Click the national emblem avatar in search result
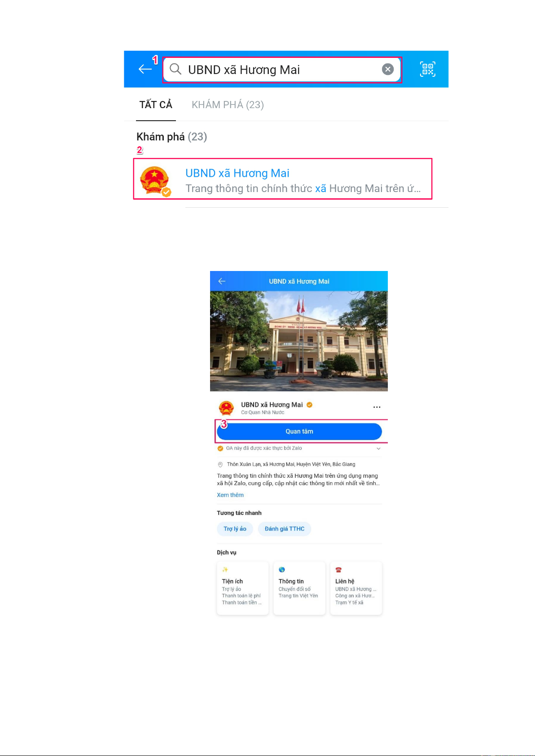This screenshot has height=756, width=535. click(x=154, y=180)
